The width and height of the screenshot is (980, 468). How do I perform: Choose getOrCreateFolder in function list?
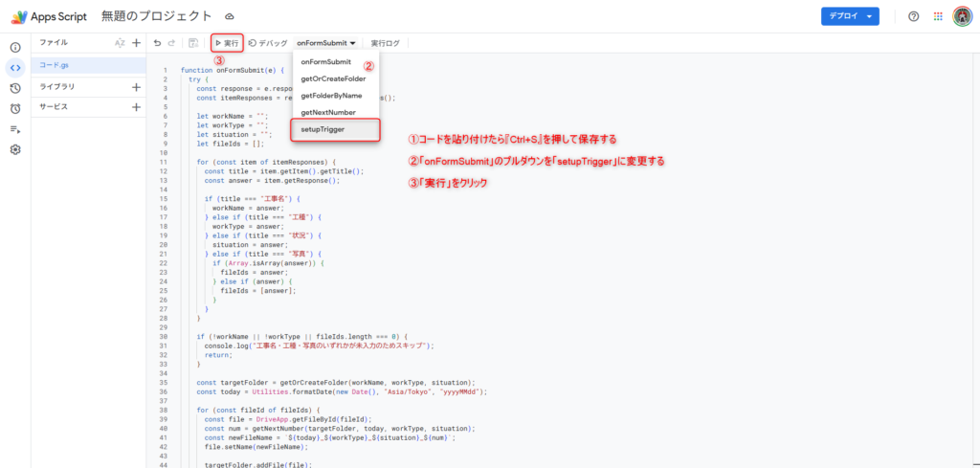click(333, 78)
